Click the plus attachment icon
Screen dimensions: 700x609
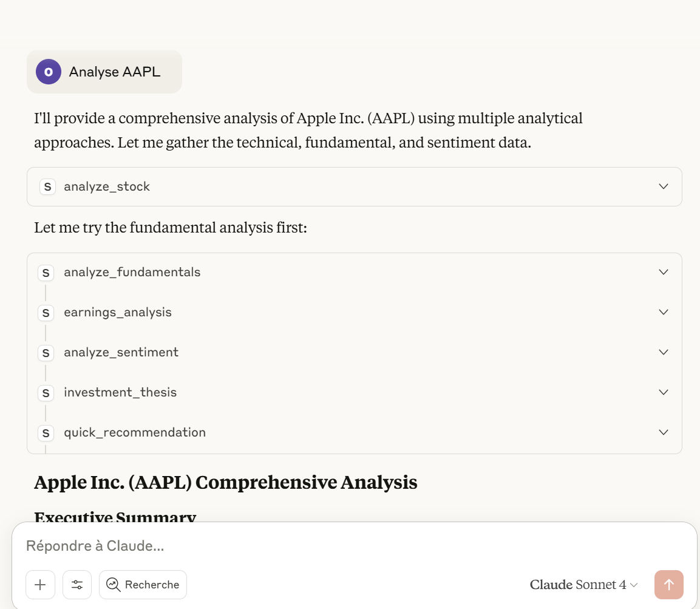coord(40,585)
